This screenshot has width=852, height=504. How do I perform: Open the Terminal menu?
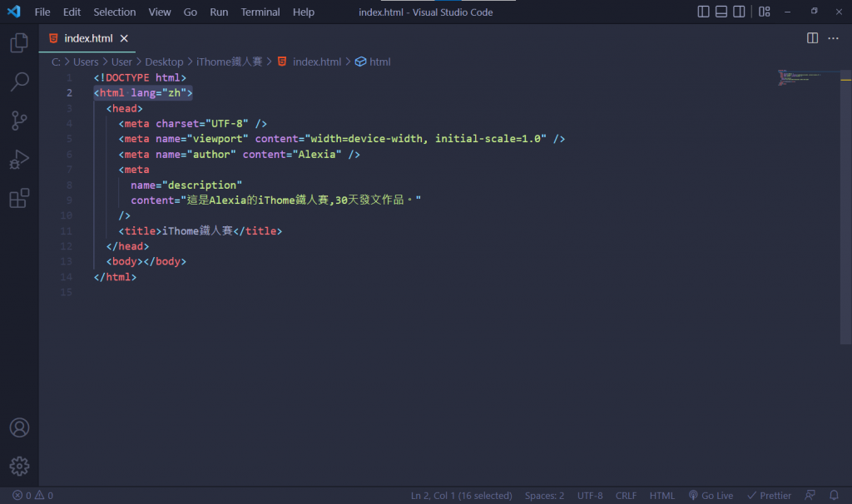pos(260,12)
